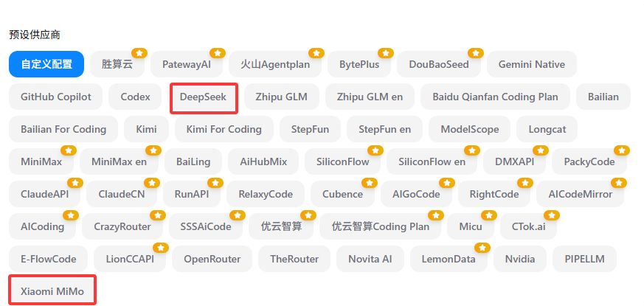644x306 pixels.
Task: Choose the BaiLing provider
Action: click(x=193, y=161)
